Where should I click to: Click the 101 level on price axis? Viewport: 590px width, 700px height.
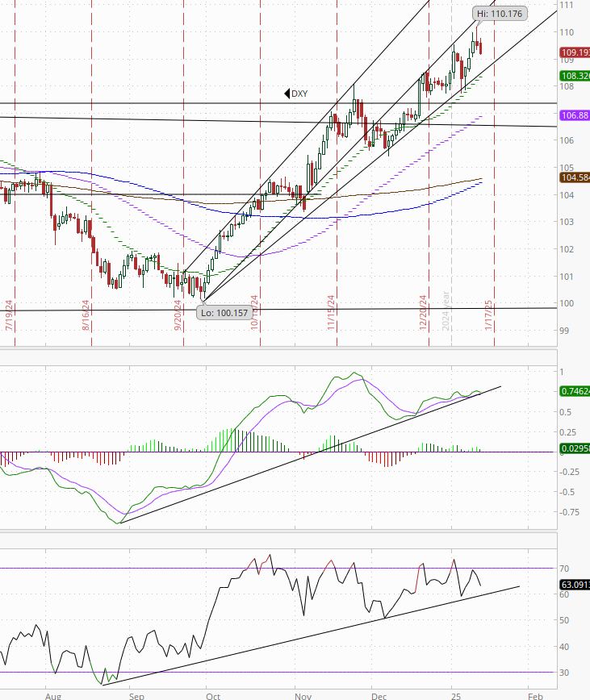[567, 277]
